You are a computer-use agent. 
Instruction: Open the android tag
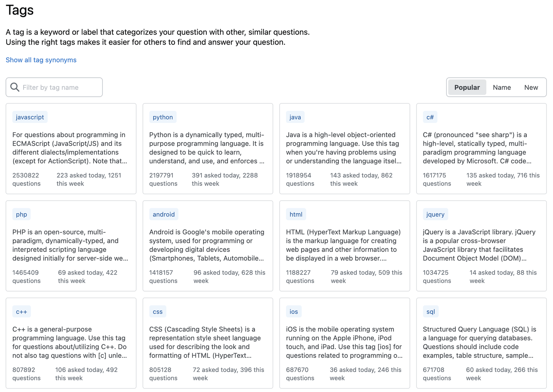pyautogui.click(x=164, y=214)
